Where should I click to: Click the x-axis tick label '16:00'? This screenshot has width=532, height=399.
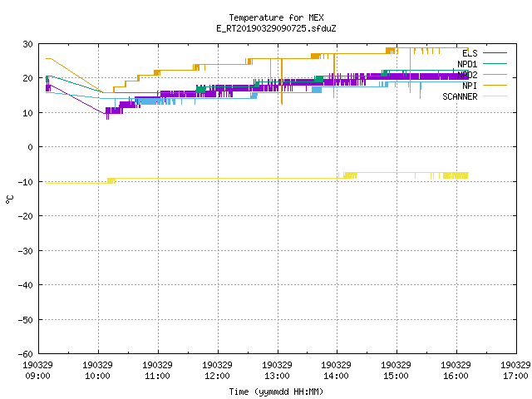tap(456, 376)
